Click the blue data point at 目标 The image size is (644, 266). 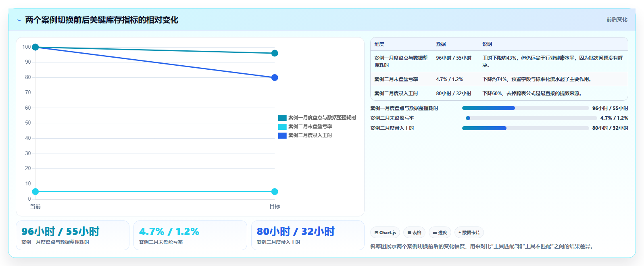click(275, 77)
